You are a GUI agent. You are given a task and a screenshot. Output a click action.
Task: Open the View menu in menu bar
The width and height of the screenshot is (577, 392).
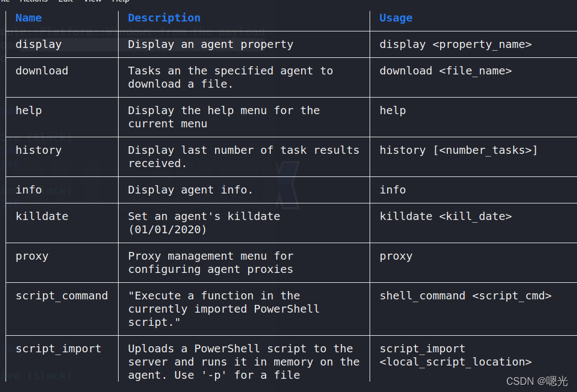pyautogui.click(x=92, y=1)
